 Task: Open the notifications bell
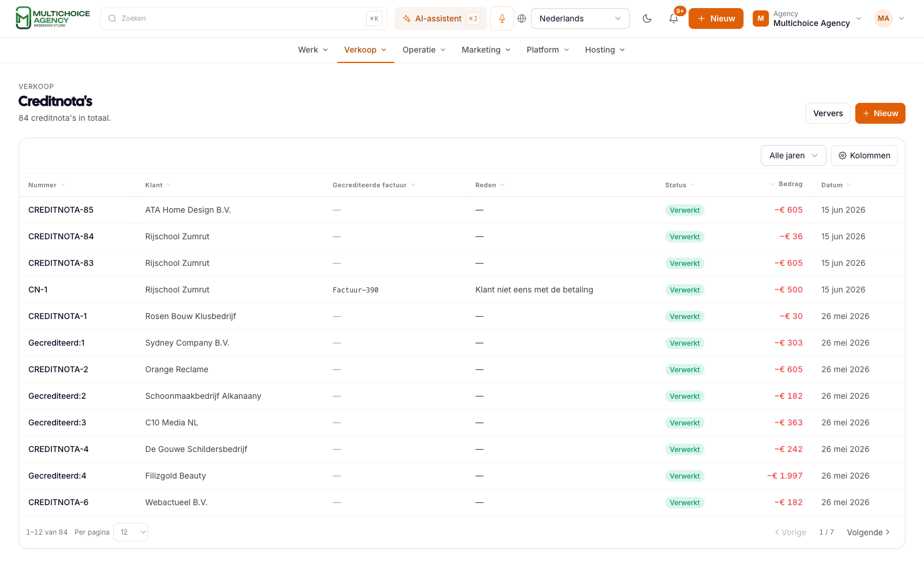pos(673,18)
